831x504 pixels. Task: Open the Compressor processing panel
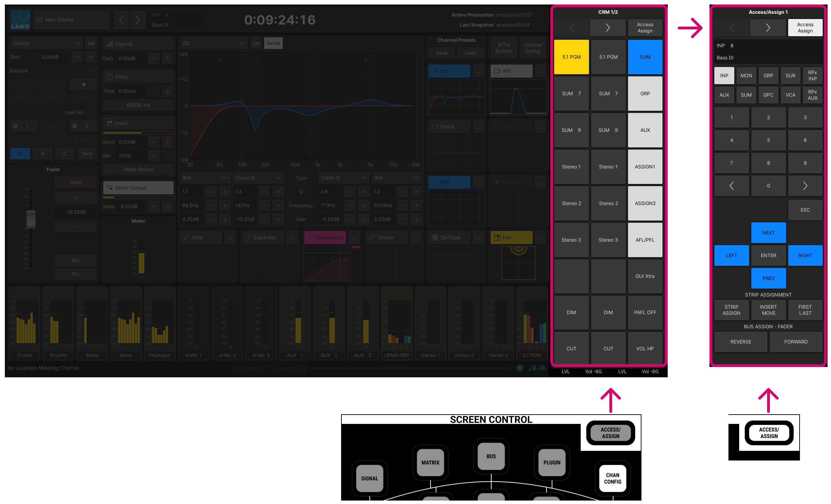tap(325, 238)
